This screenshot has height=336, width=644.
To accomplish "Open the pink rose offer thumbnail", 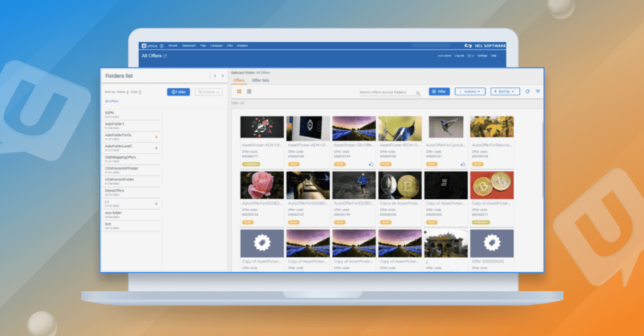I will coord(262,185).
